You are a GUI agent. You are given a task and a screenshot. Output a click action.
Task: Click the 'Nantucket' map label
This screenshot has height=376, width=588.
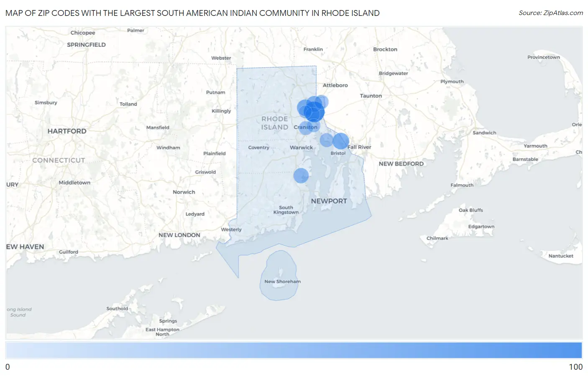coord(561,256)
